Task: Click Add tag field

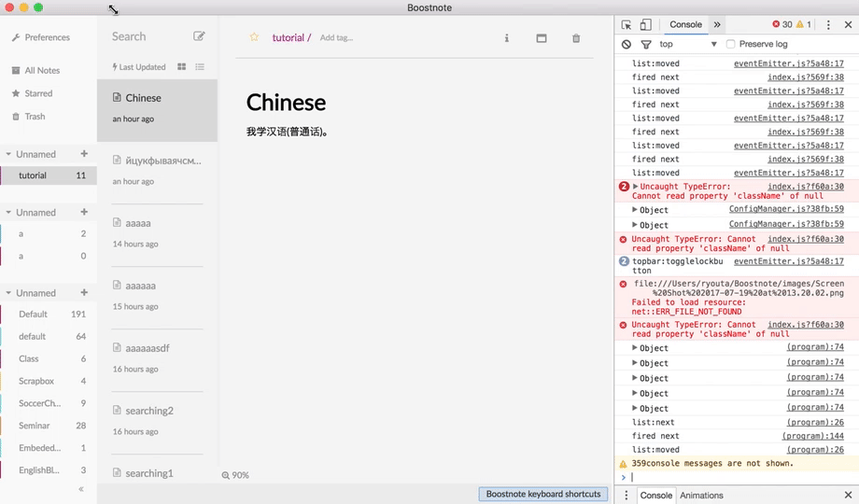Action: pos(336,37)
